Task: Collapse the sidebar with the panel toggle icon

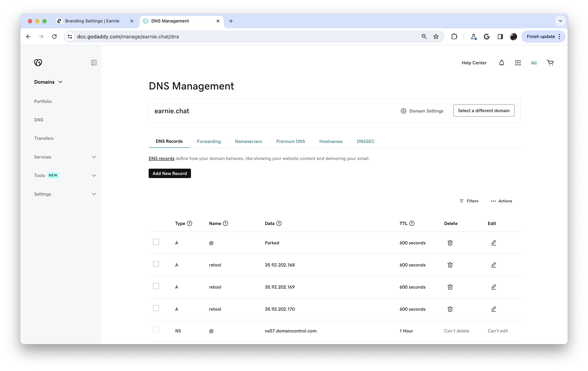Action: [94, 62]
